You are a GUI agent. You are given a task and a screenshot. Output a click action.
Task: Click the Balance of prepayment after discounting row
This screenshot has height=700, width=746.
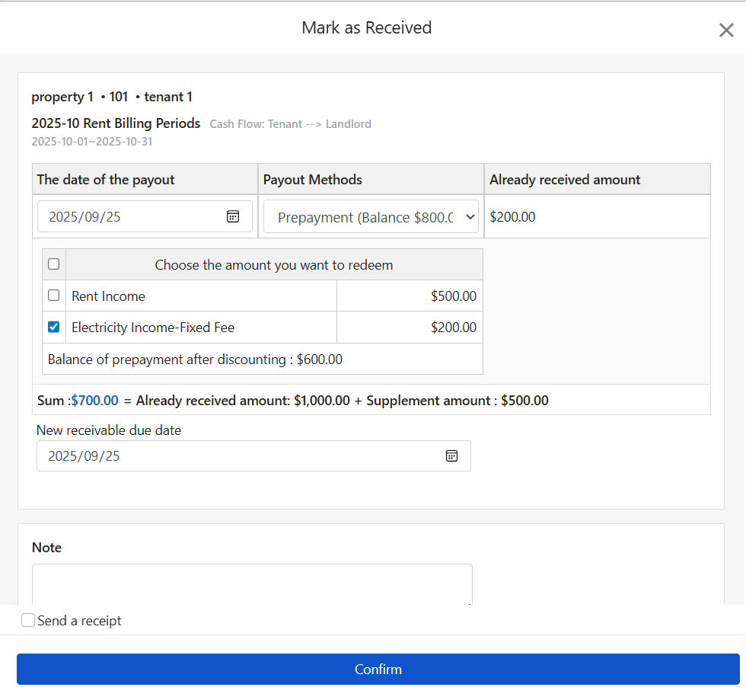point(195,359)
